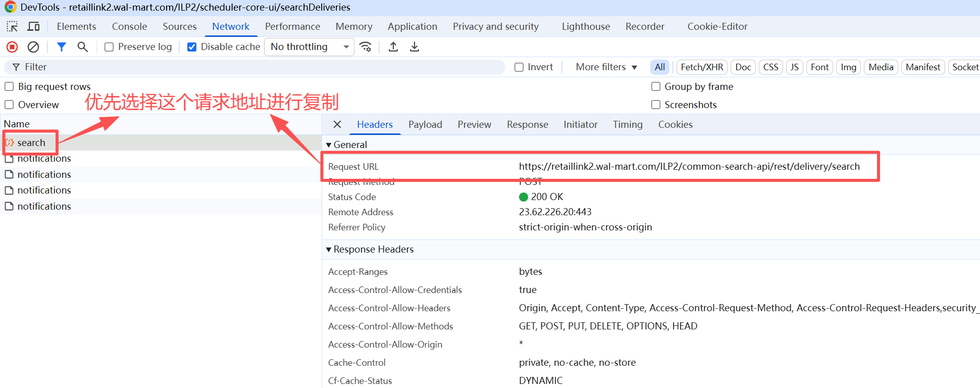Check the Invert filter checkbox
The image size is (980, 388).
[519, 67]
